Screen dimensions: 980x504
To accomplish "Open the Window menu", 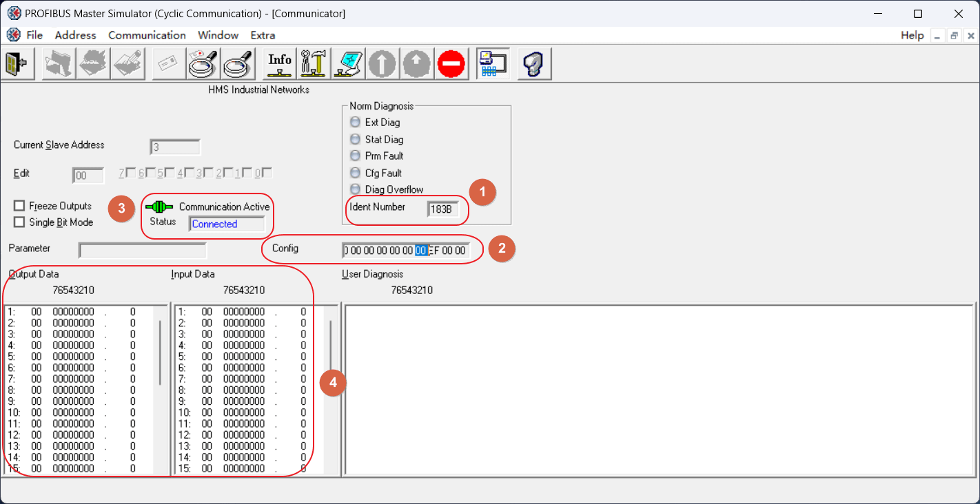I will click(x=218, y=35).
